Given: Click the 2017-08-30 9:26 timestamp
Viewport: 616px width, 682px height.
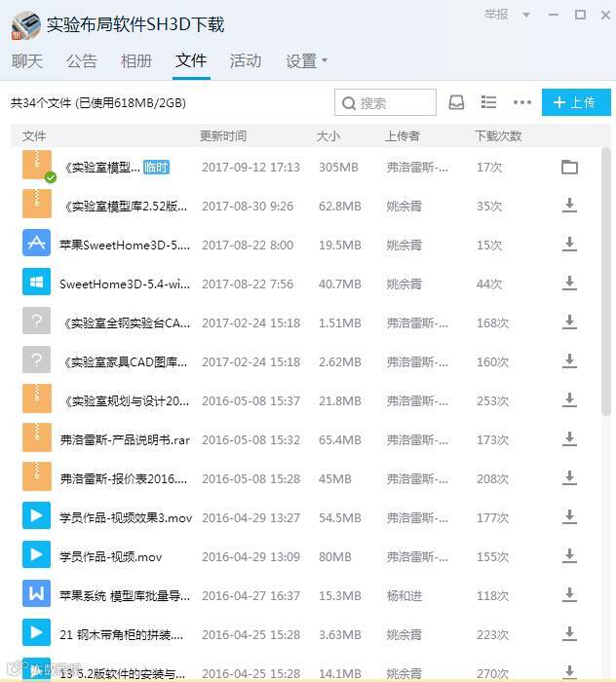Looking at the screenshot, I should (x=248, y=207).
